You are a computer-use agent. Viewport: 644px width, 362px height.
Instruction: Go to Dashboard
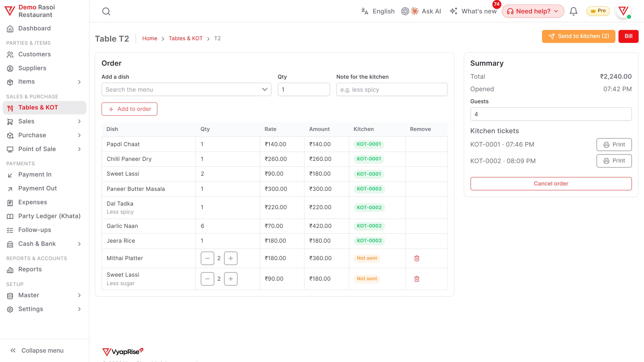coord(45,28)
